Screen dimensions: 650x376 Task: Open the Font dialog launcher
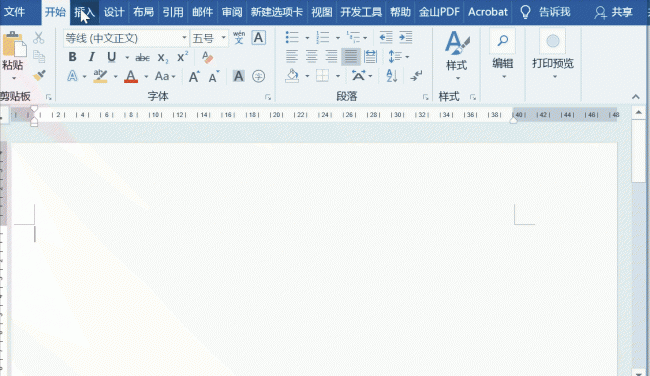268,97
